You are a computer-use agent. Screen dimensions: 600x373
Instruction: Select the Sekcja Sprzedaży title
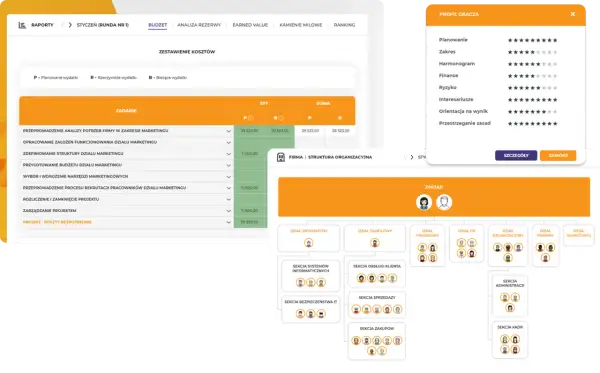click(x=377, y=297)
